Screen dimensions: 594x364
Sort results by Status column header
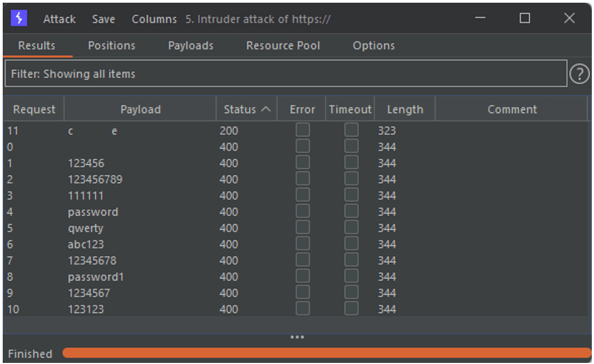click(246, 109)
